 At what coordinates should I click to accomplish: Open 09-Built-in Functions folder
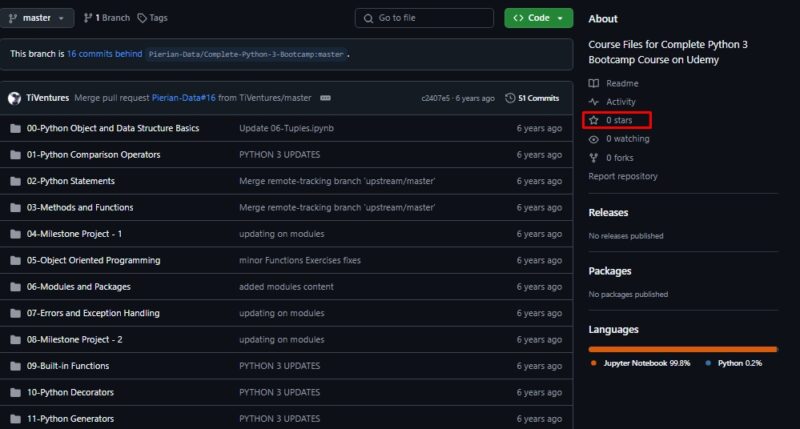68,366
